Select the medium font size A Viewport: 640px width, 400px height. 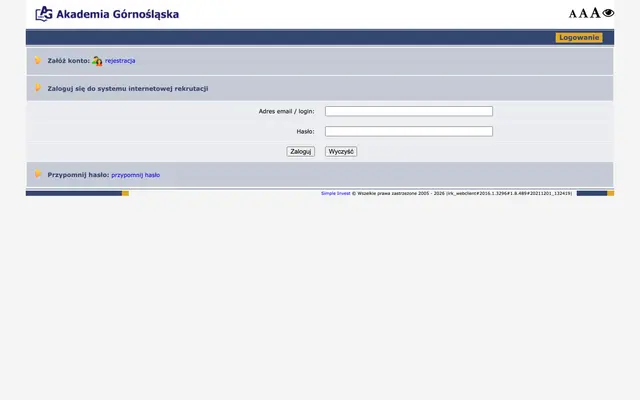tap(583, 13)
